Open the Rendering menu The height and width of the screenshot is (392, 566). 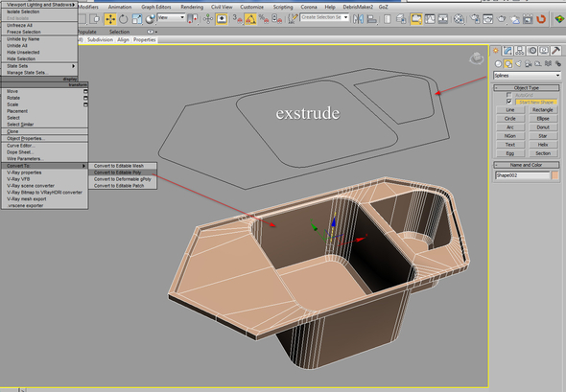192,7
